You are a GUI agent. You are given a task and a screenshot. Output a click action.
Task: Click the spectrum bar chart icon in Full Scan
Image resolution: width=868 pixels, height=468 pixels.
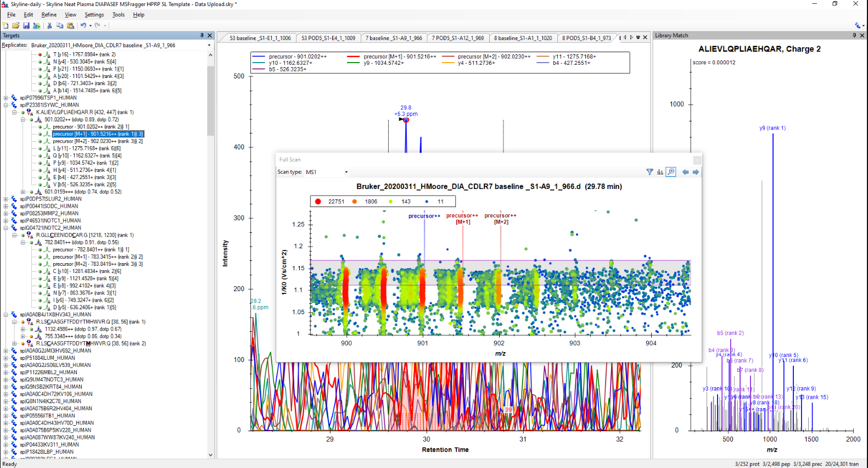[x=660, y=172]
